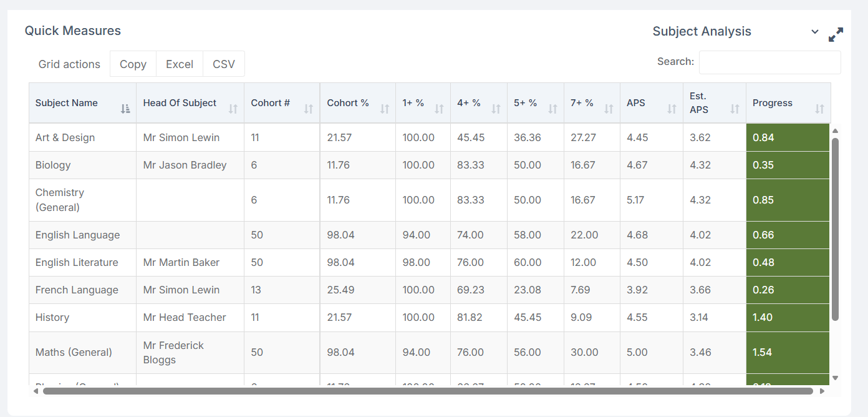The image size is (868, 417).
Task: Sort by Head Of Subject icon
Action: point(233,109)
